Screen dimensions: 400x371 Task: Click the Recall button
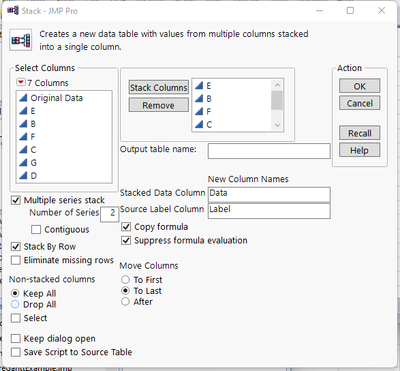click(x=359, y=133)
